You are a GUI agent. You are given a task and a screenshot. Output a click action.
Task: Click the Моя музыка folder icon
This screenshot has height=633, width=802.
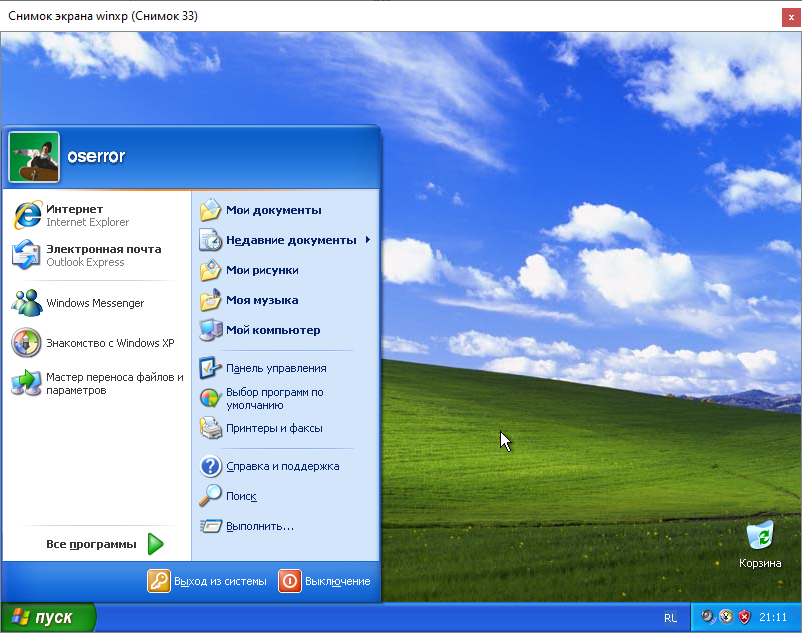(x=210, y=300)
